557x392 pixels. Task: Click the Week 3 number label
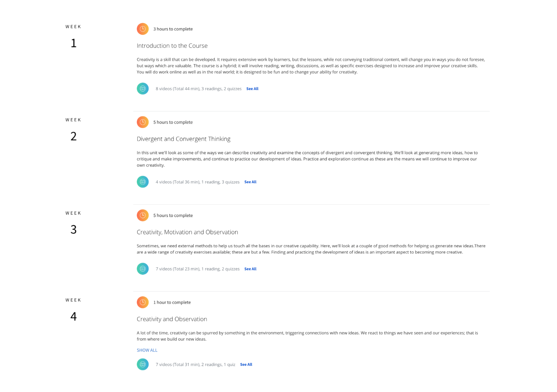click(74, 230)
